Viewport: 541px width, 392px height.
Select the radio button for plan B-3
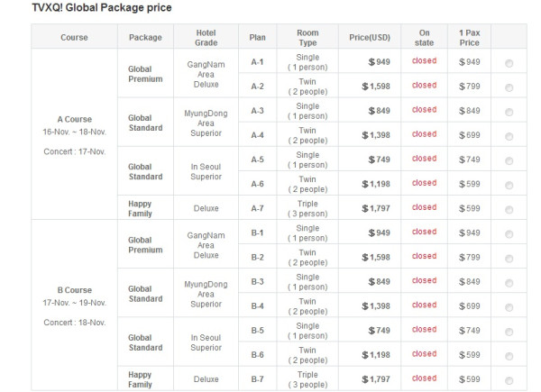509,283
